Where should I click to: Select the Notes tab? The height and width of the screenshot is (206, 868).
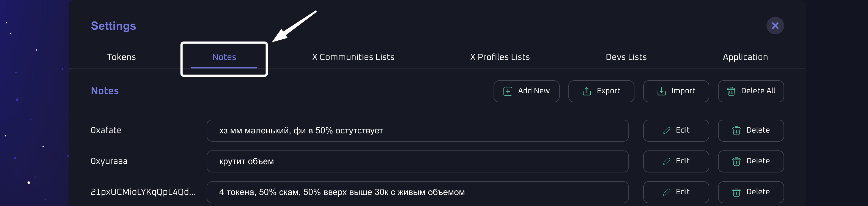click(x=224, y=57)
